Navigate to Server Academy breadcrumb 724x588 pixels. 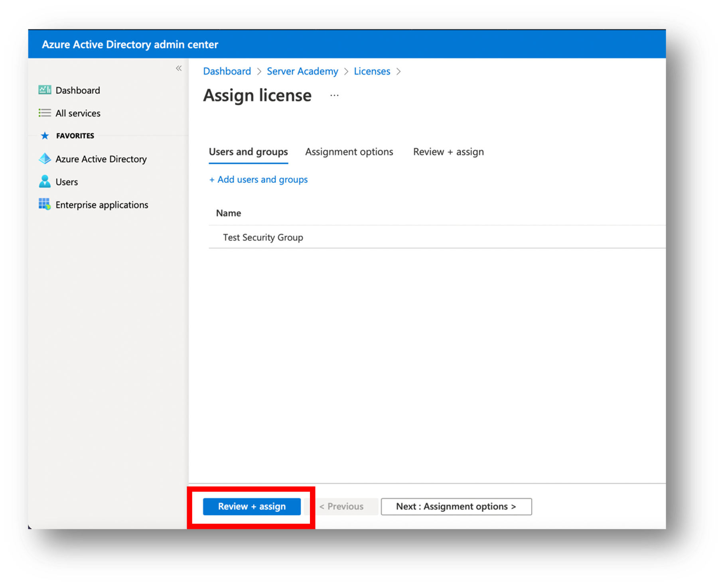click(302, 71)
